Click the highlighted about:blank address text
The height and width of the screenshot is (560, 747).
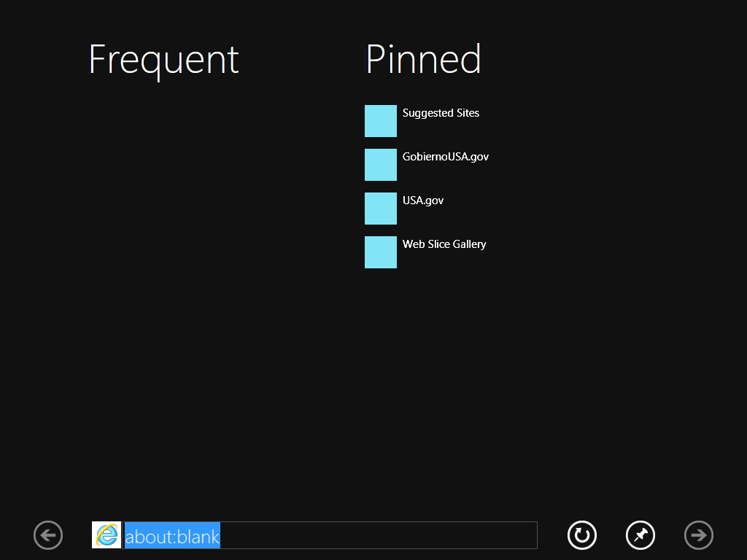172,536
